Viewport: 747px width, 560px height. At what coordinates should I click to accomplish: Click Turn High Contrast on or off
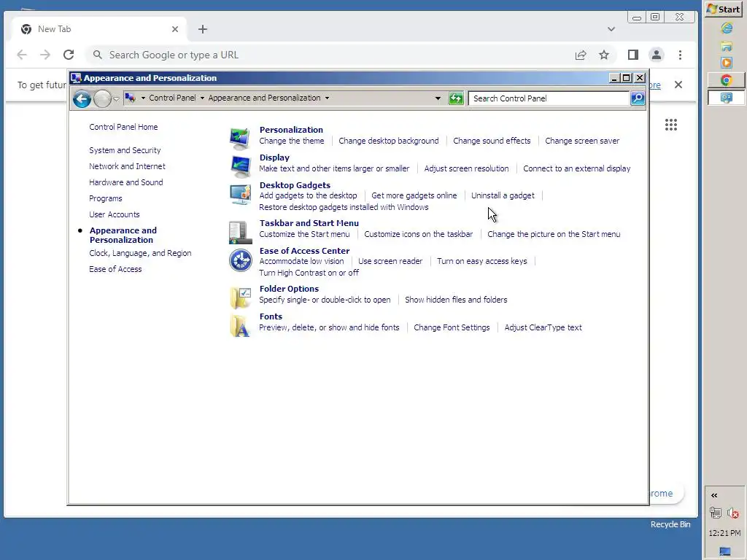point(309,273)
